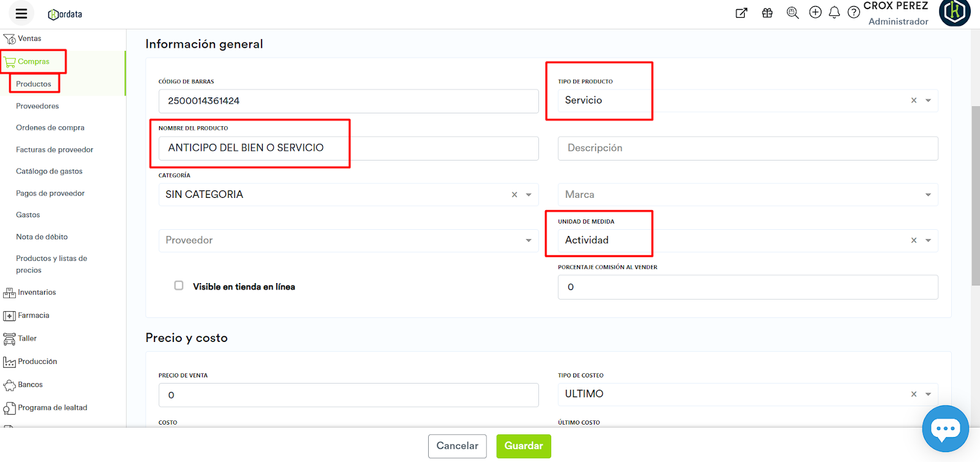Open the help question mark icon
Screen dimensions: 980x462
coord(853,12)
